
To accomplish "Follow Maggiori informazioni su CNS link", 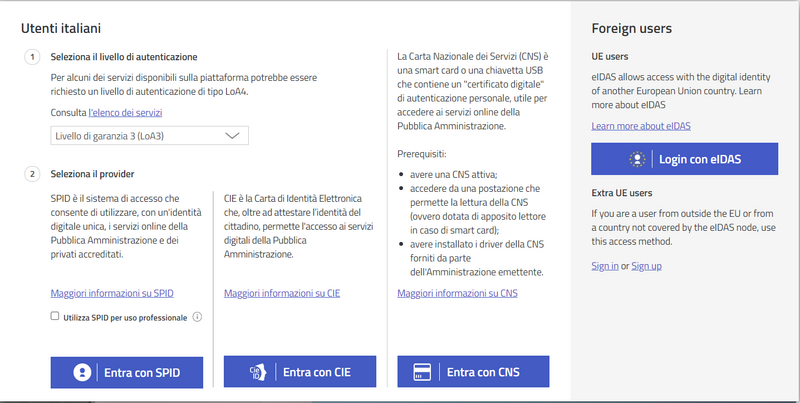I will (x=457, y=293).
